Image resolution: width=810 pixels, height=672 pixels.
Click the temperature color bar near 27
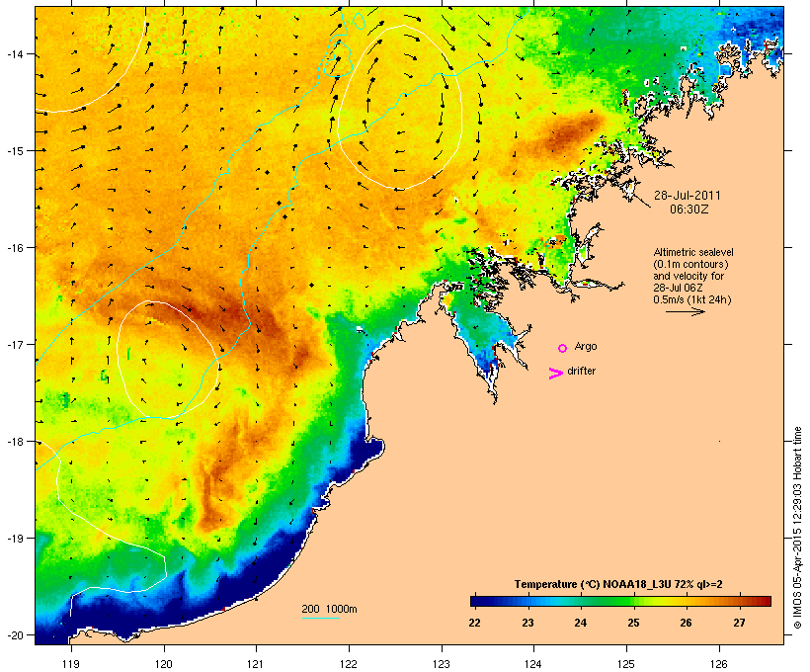click(x=739, y=601)
